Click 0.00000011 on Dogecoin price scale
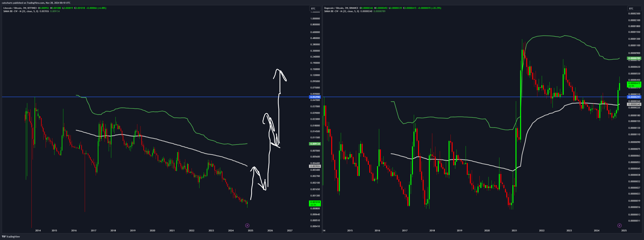The image size is (644, 240). coord(634,221)
